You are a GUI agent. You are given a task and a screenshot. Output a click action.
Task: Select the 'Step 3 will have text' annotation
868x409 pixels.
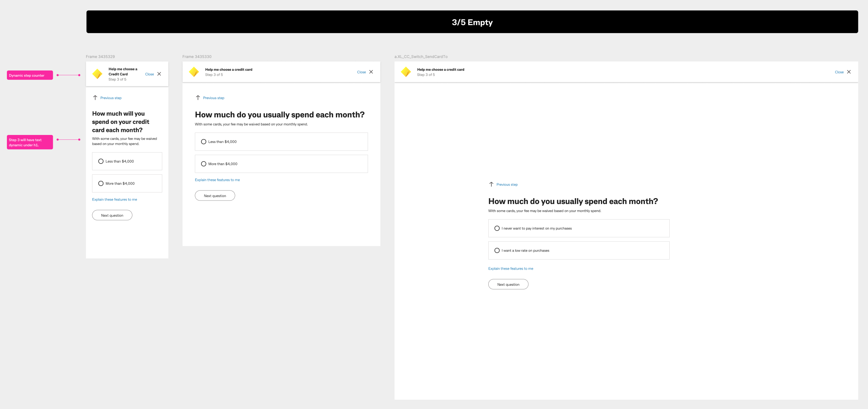tap(30, 142)
